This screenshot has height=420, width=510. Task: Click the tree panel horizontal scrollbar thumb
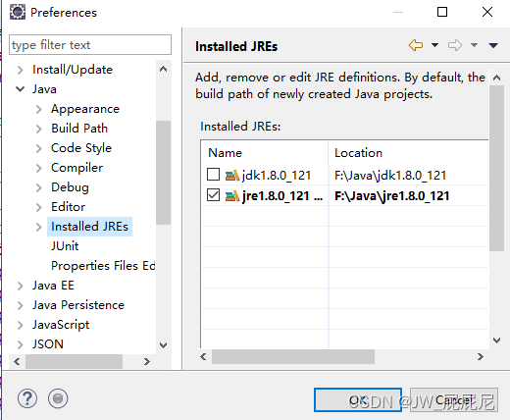pos(74,361)
